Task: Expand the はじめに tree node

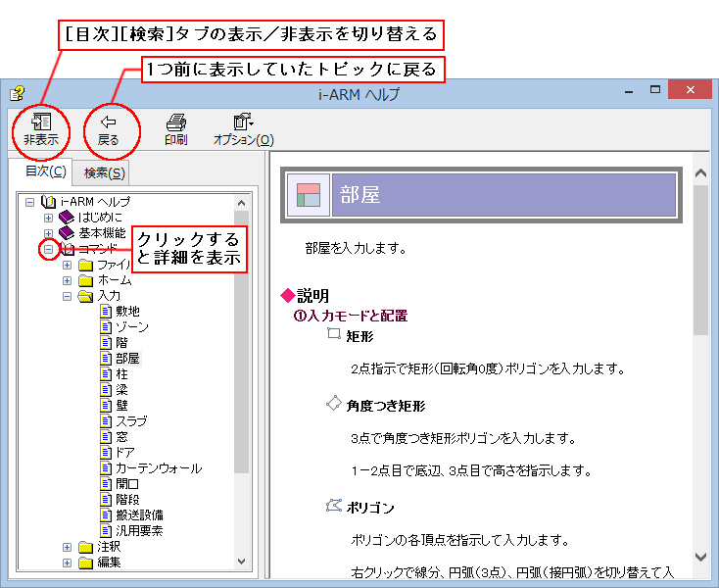Action: click(x=48, y=218)
